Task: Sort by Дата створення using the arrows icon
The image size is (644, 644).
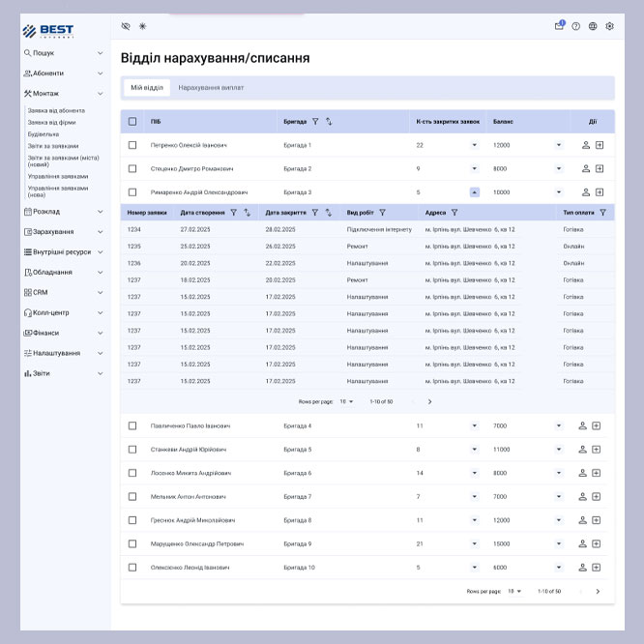Action: tap(247, 213)
